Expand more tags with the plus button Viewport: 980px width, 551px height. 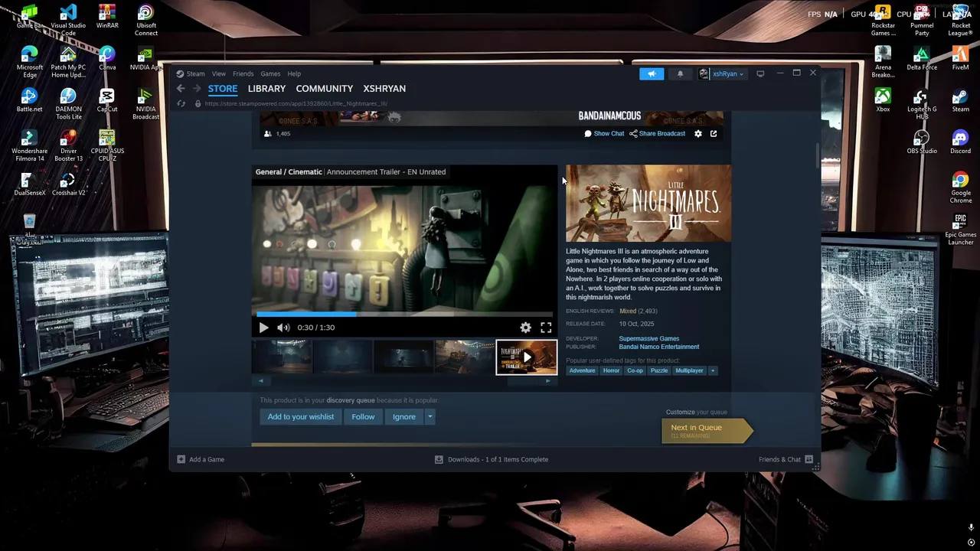(712, 370)
